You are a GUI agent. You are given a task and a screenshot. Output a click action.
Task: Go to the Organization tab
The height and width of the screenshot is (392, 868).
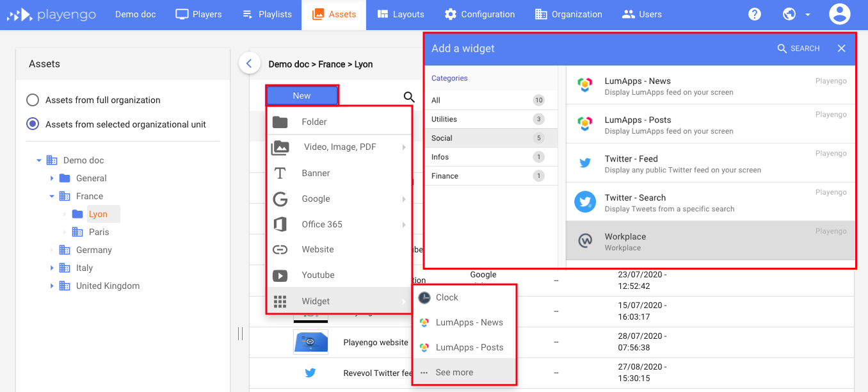(568, 14)
